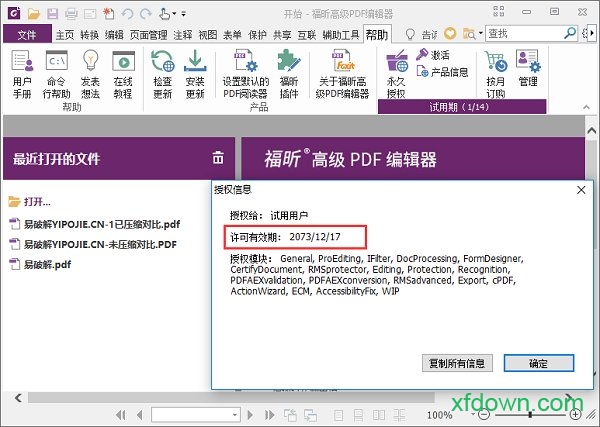Click 安装更新 install update
Screen dimensions: 600x427
195,74
